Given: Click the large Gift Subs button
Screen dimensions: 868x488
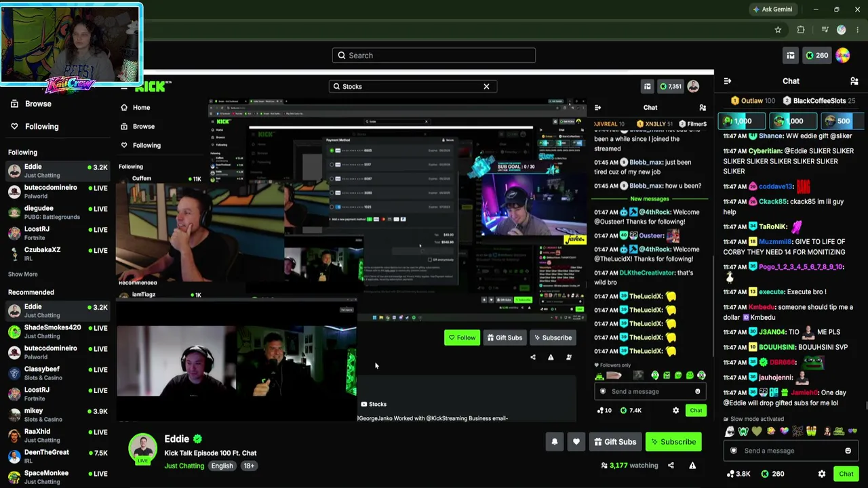Looking at the screenshot, I should coord(615,442).
